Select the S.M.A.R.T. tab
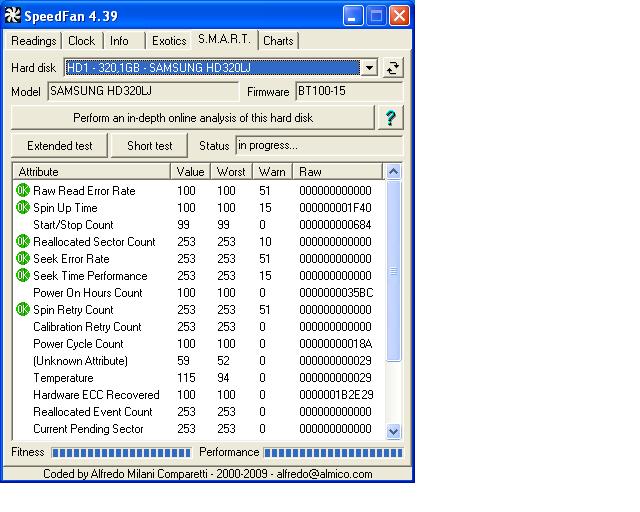640x512 pixels. 224,39
